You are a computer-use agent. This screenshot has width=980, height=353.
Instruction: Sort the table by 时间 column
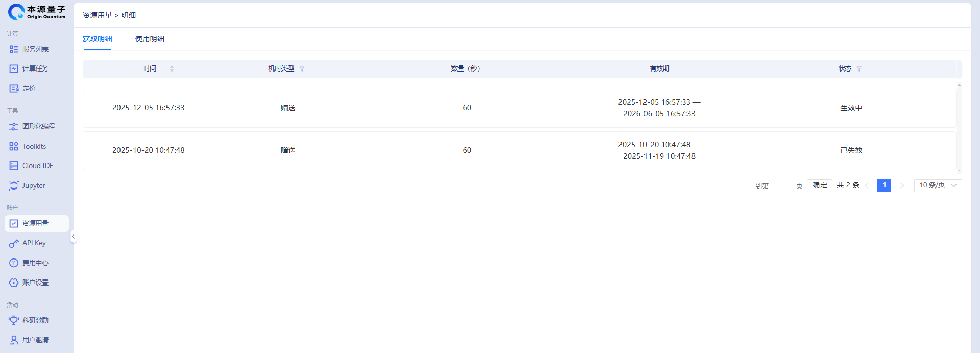coord(172,69)
